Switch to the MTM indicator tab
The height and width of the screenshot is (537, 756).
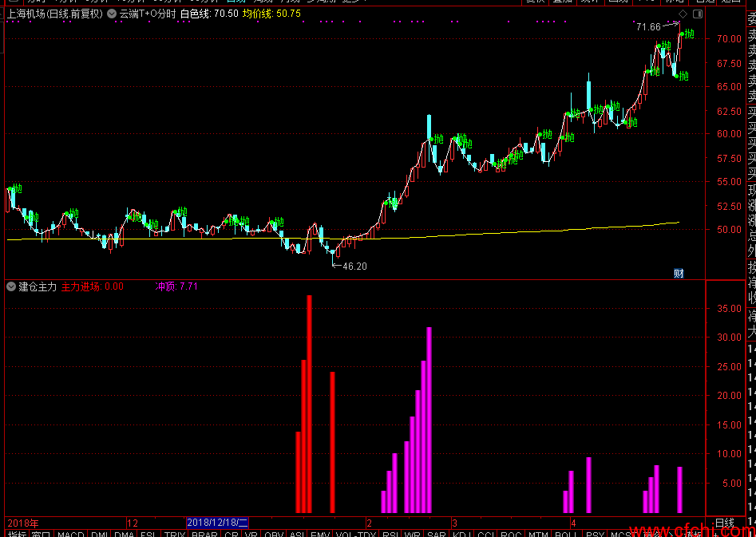[x=538, y=534]
